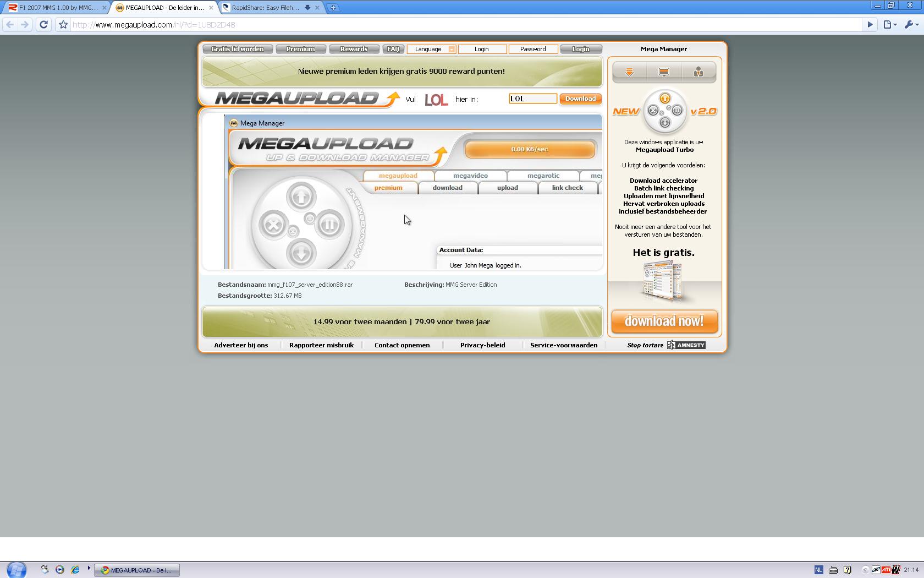The height and width of the screenshot is (578, 924).
Task: Click the large download arrow dial button
Action: 301,253
